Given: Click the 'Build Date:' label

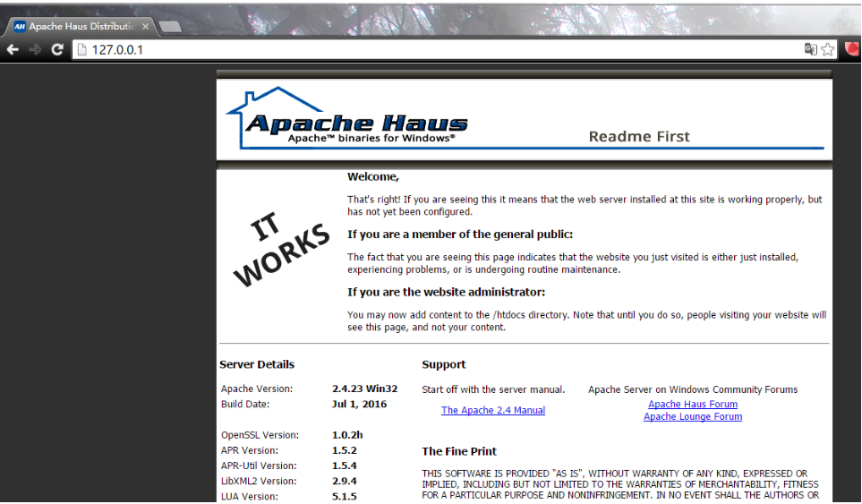Looking at the screenshot, I should (x=245, y=404).
